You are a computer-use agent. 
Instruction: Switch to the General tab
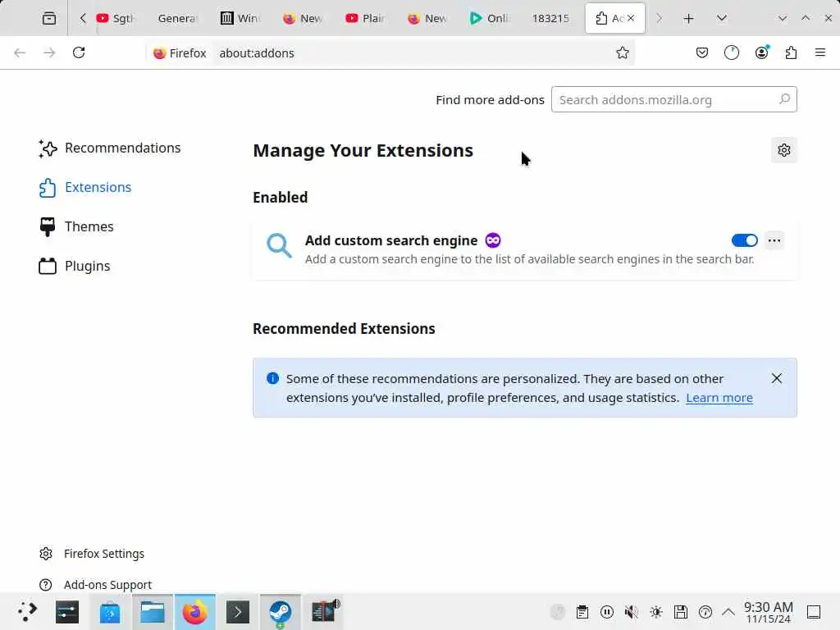pos(177,18)
